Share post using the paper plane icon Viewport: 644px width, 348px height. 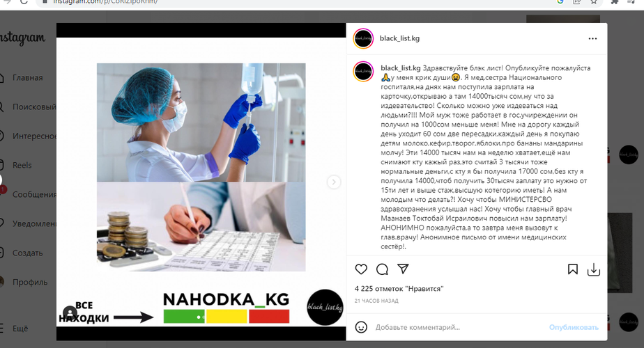[404, 269]
